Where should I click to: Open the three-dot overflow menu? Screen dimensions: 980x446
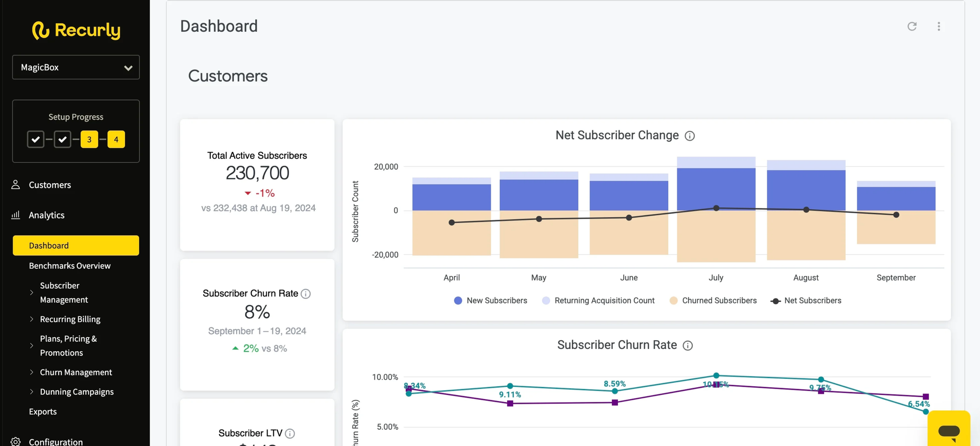coord(939,26)
